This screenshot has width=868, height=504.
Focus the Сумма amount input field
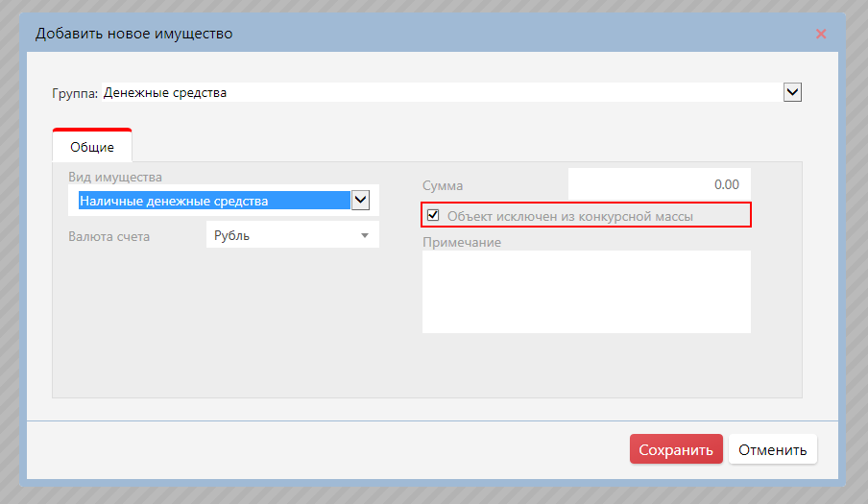click(659, 184)
